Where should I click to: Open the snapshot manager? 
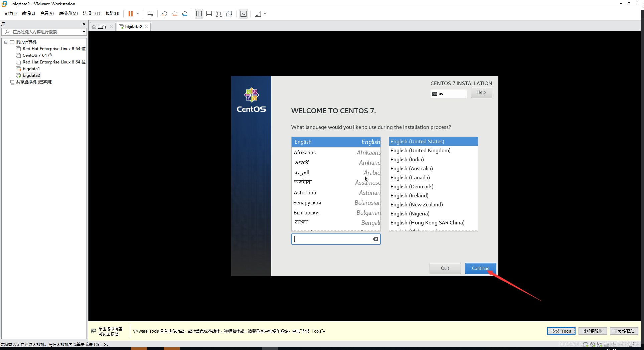click(x=185, y=14)
